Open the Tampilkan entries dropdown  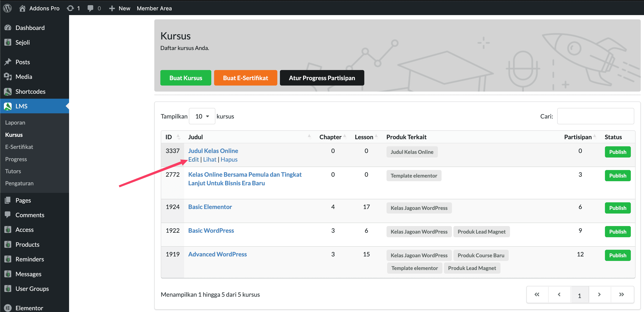(202, 116)
